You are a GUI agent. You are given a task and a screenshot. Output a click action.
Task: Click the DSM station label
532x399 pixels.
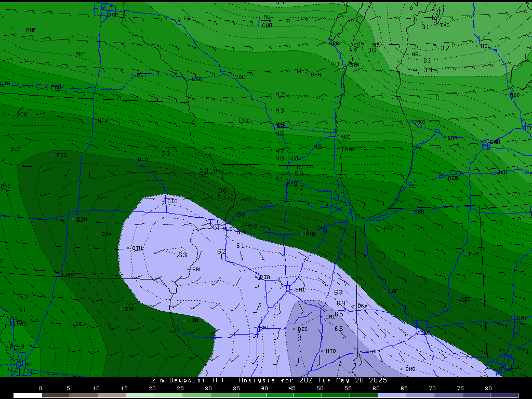point(82,219)
